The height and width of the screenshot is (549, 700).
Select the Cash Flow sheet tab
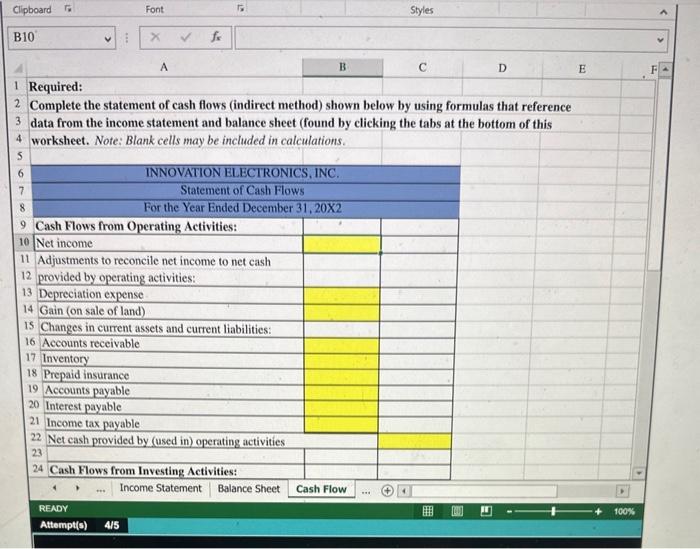pos(321,489)
